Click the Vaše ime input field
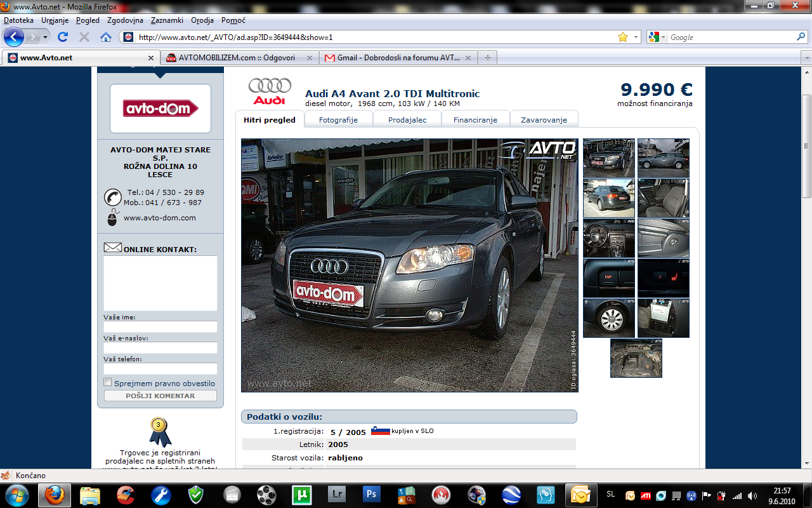This screenshot has height=508, width=812. pos(160,327)
